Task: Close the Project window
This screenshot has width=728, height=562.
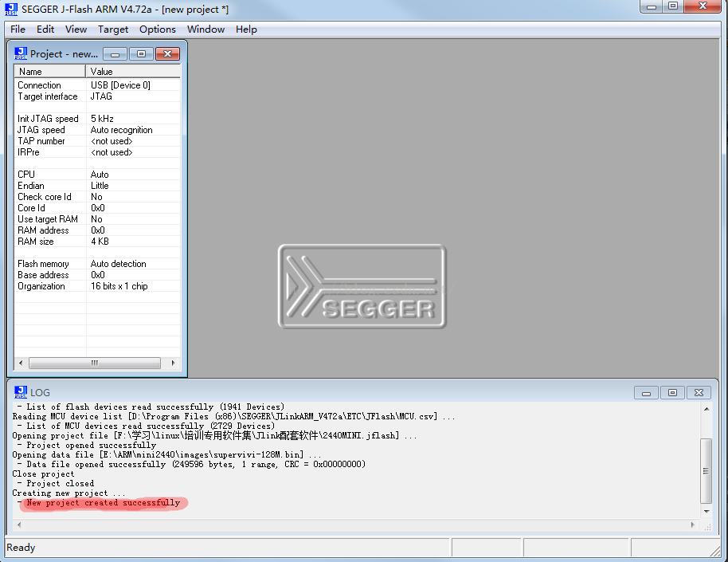Action: coord(167,54)
